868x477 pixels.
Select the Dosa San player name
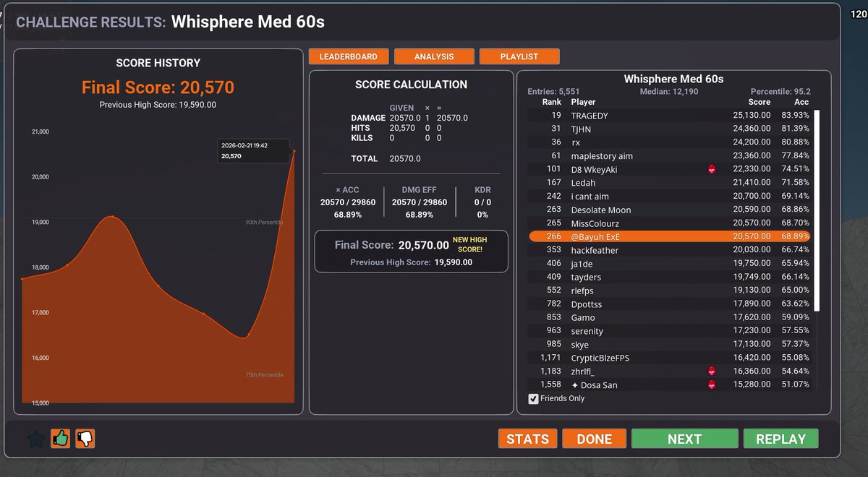coord(594,384)
